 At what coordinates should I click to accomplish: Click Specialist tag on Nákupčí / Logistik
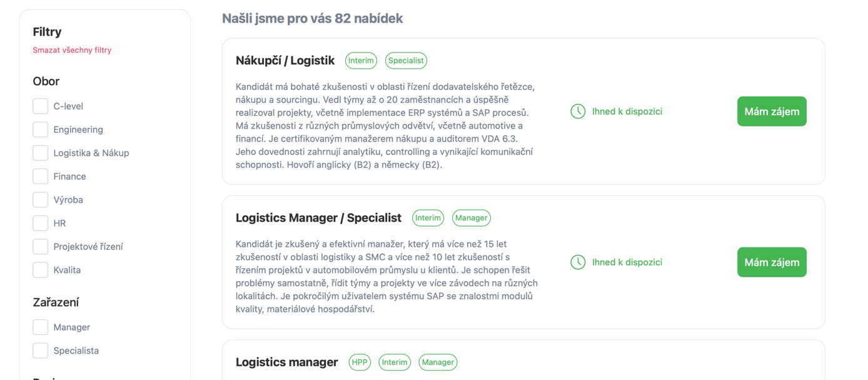406,61
